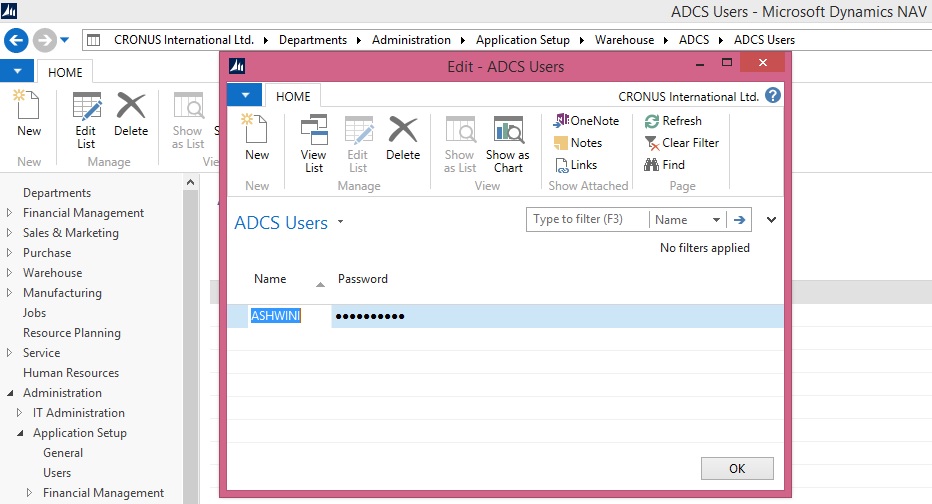Select Resource Planning in navigation pane
Screen dimensions: 932x504
[72, 333]
